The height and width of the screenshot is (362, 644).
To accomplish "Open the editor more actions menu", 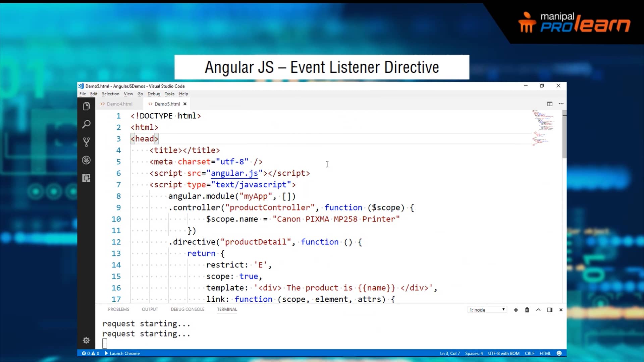I will [561, 104].
